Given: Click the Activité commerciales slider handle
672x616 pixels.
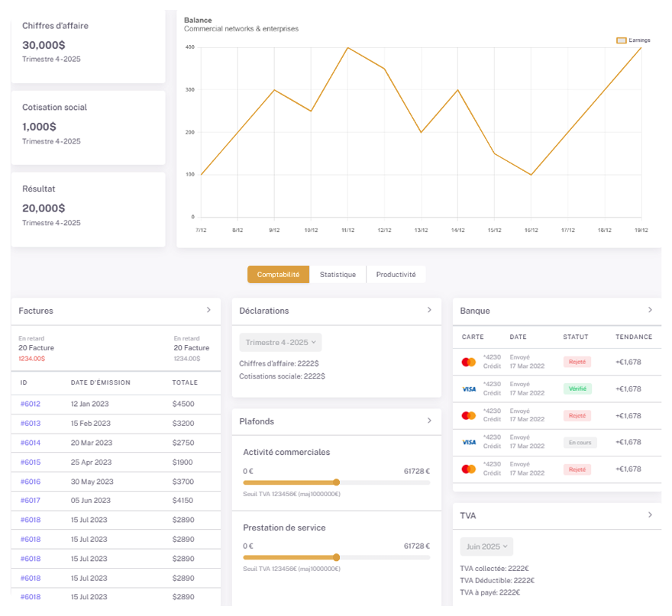Looking at the screenshot, I should [337, 482].
